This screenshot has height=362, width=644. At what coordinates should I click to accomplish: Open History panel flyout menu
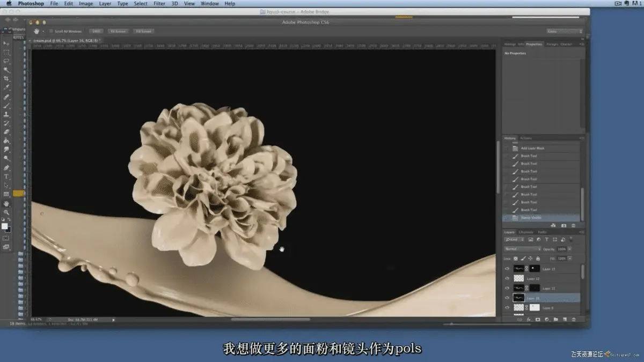click(x=582, y=138)
